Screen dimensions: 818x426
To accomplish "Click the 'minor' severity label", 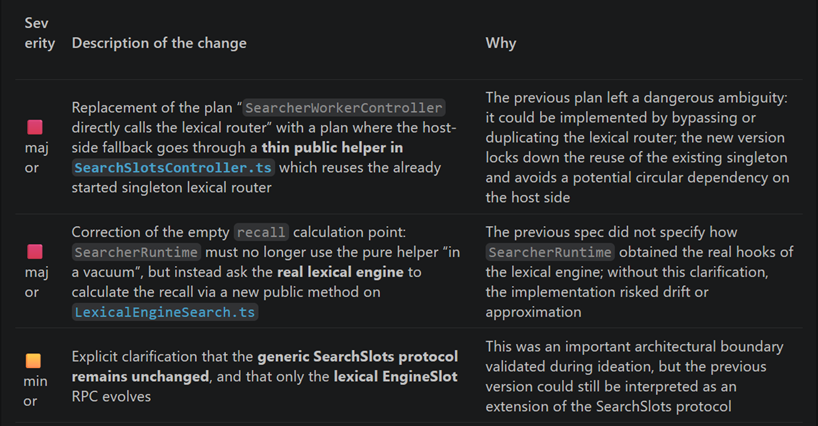I will 35,391.
